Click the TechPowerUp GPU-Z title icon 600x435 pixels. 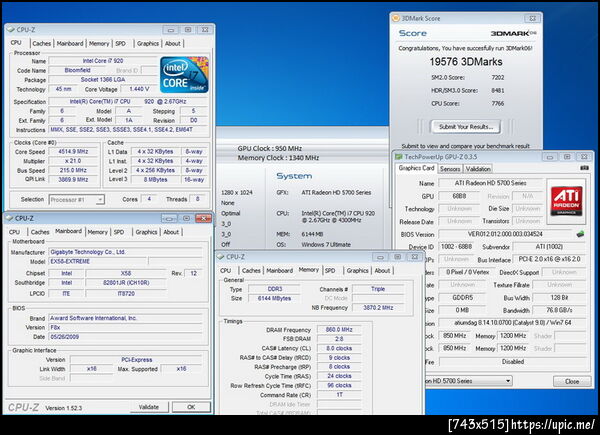pos(397,157)
